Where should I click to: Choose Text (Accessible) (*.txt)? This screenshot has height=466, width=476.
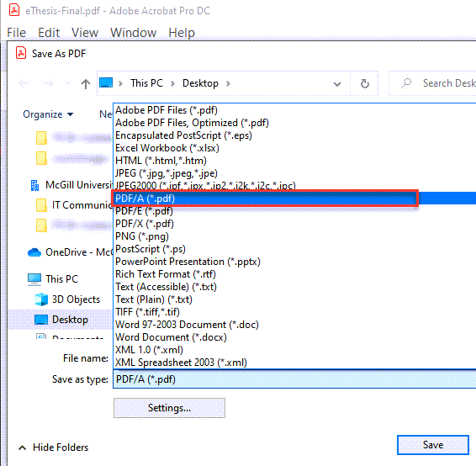click(x=166, y=287)
